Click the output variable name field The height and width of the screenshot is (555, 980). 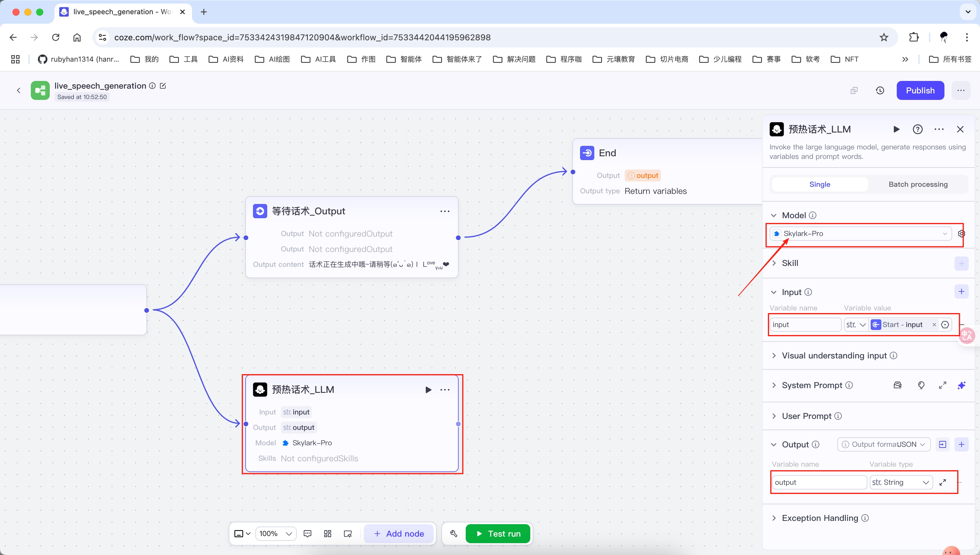pyautogui.click(x=819, y=483)
